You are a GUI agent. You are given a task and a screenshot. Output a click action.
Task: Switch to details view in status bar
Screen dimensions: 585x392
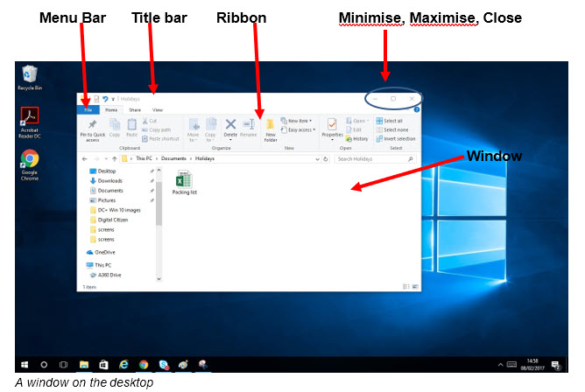pos(406,286)
